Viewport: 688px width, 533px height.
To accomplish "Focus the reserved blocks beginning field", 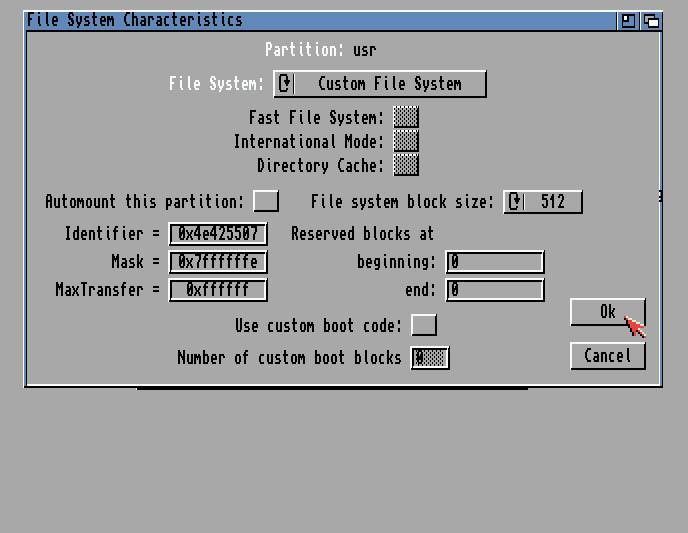I will pos(495,262).
